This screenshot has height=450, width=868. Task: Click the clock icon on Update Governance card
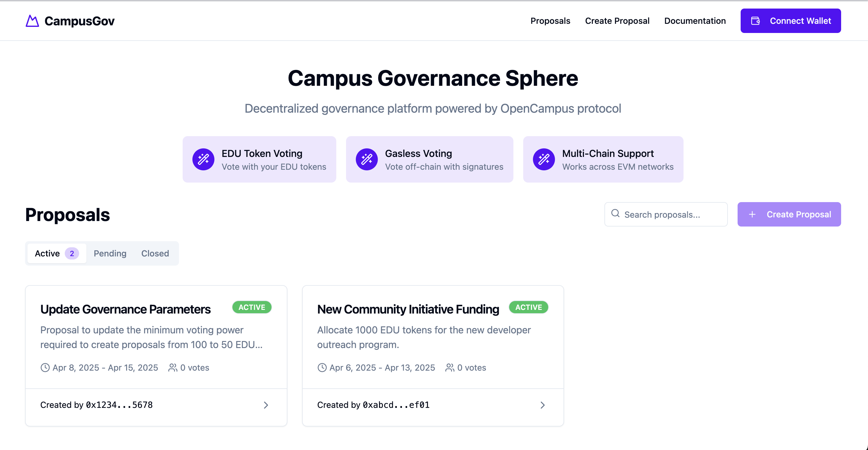(x=45, y=368)
